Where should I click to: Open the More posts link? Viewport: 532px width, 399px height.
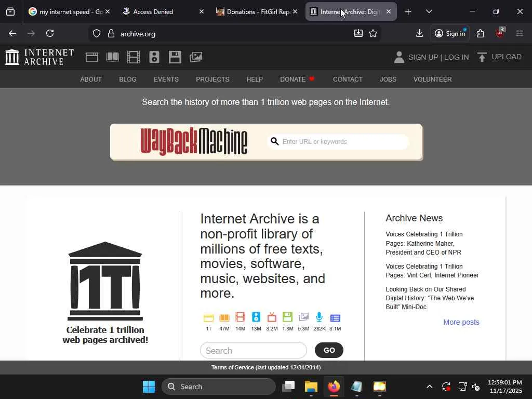tap(461, 322)
